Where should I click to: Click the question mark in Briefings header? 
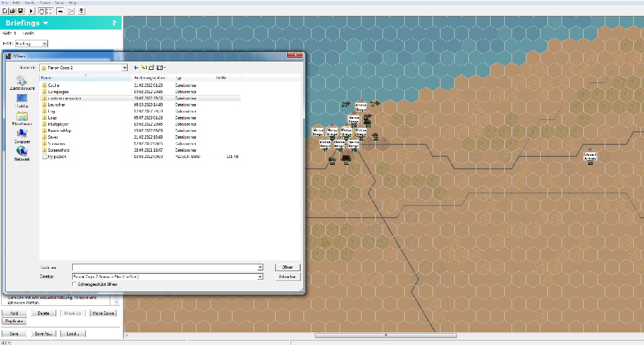[114, 23]
